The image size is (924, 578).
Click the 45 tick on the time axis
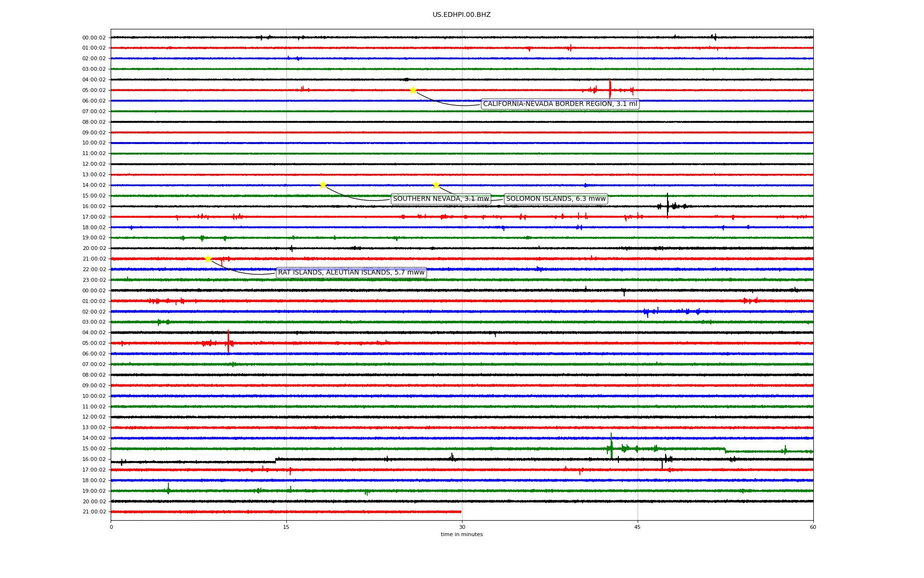[638, 527]
